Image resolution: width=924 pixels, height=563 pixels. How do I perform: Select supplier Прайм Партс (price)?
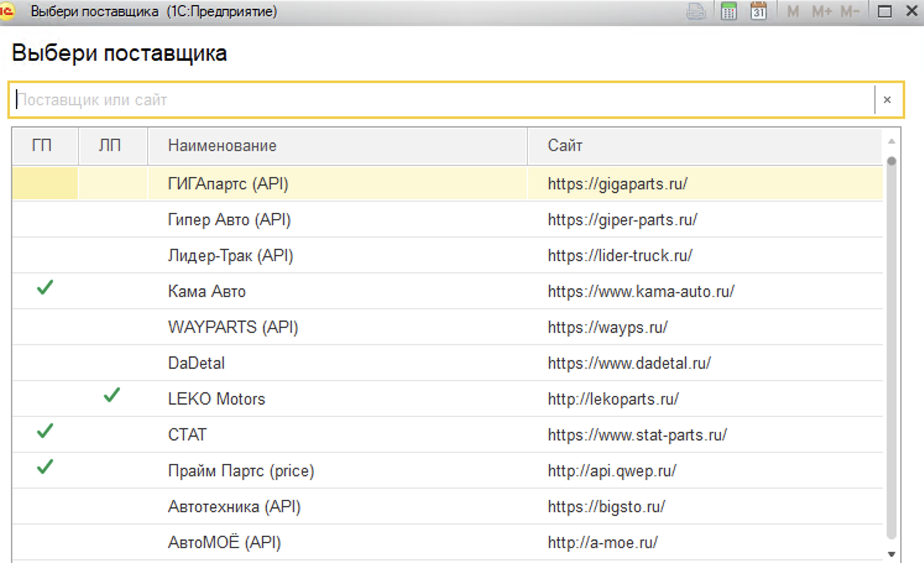(241, 471)
